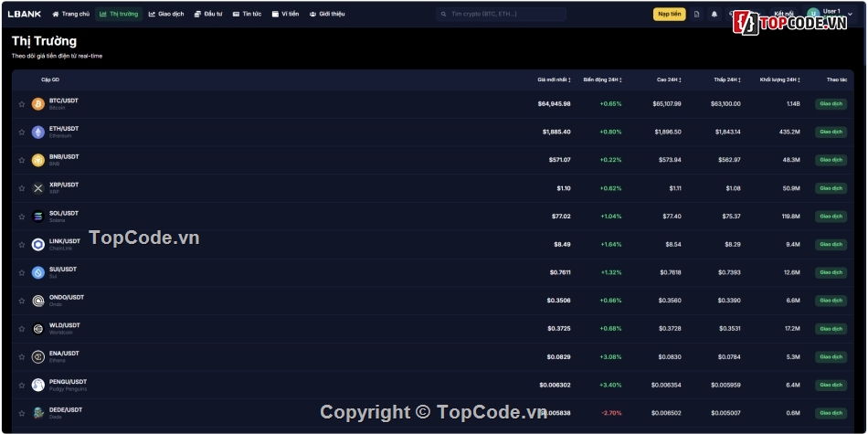This screenshot has height=434, width=868.
Task: Sort table by Cao 24H
Action: (669, 79)
